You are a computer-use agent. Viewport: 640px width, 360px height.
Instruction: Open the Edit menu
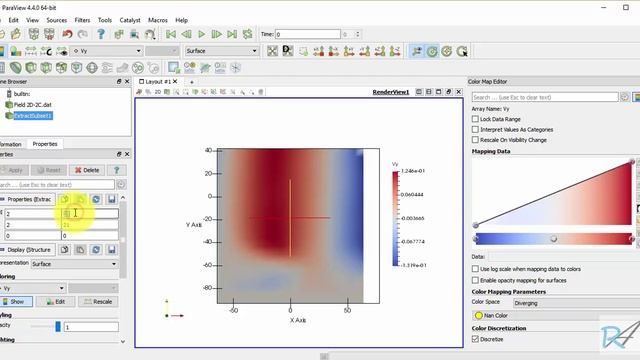pyautogui.click(x=13, y=20)
